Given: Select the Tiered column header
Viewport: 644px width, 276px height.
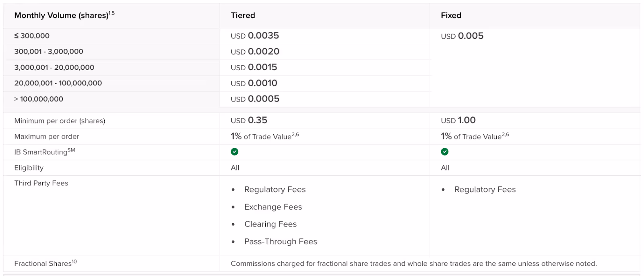Looking at the screenshot, I should click(243, 15).
